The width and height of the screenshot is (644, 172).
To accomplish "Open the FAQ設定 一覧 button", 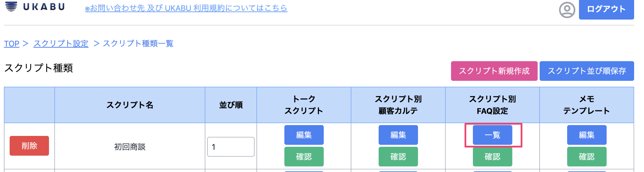I will [492, 135].
